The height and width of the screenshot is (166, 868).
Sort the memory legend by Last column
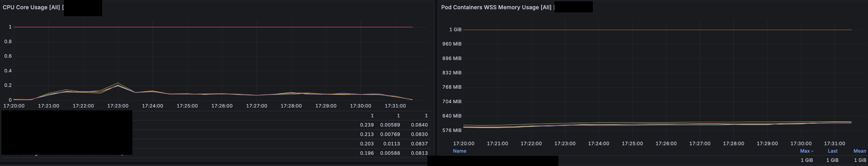pyautogui.click(x=832, y=151)
